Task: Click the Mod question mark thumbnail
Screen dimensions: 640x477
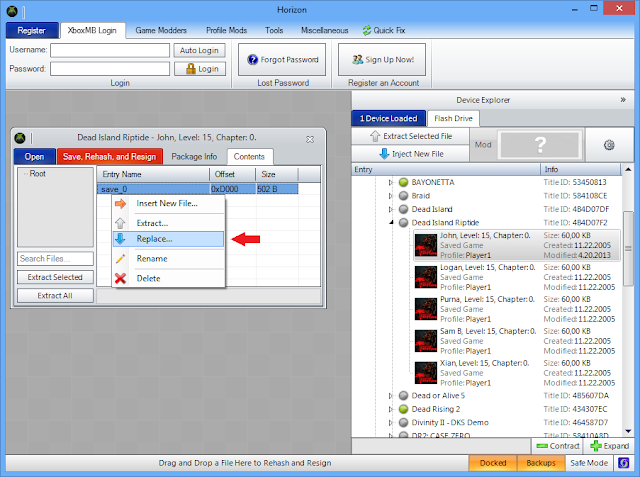Action: point(540,145)
